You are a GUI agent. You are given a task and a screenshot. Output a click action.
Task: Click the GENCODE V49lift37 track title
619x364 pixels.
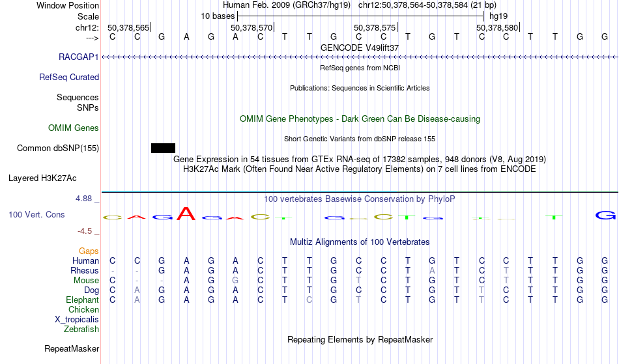(360, 48)
